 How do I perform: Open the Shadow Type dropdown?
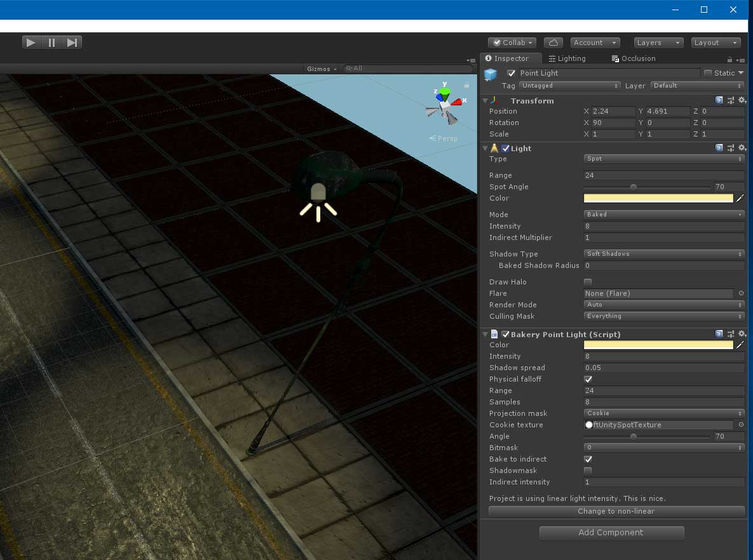coord(663,253)
